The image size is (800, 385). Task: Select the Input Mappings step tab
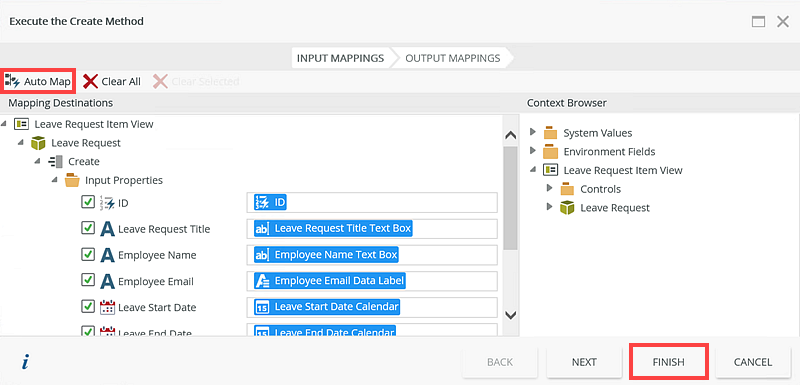pos(340,58)
